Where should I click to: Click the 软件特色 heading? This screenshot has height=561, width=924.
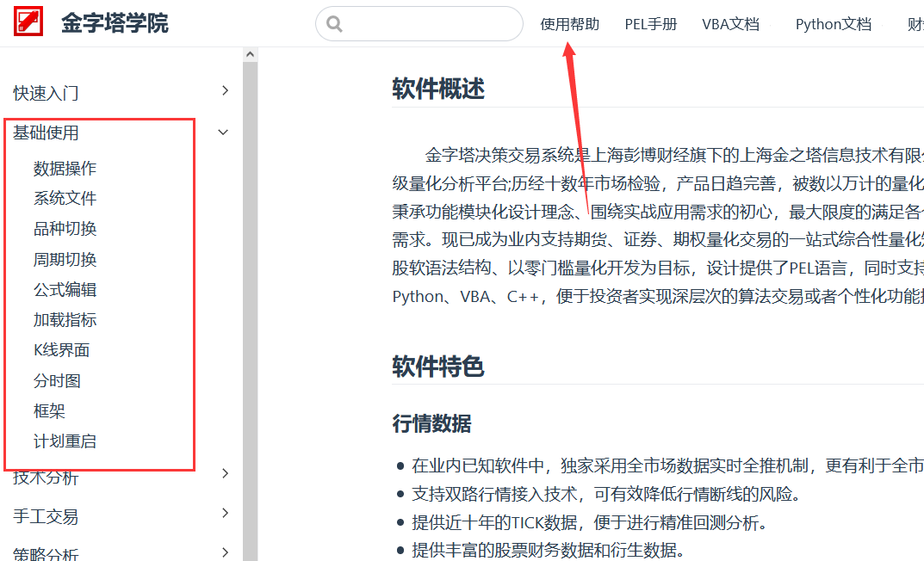tap(438, 367)
